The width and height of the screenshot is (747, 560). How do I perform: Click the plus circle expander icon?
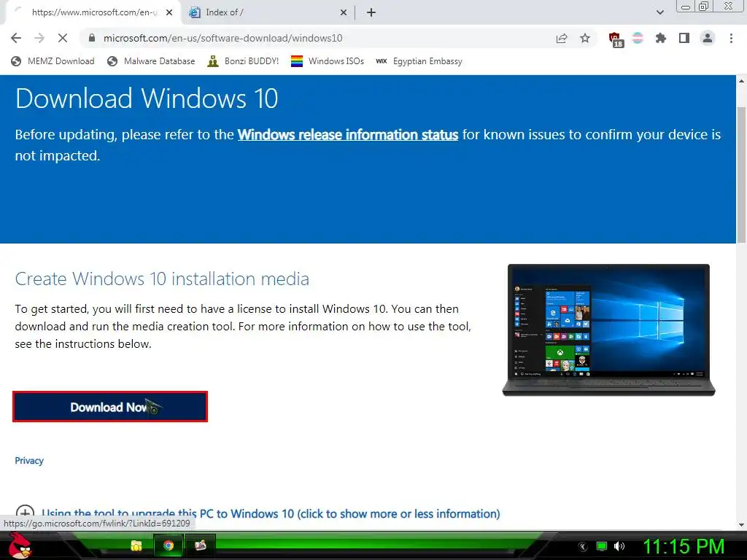(25, 513)
